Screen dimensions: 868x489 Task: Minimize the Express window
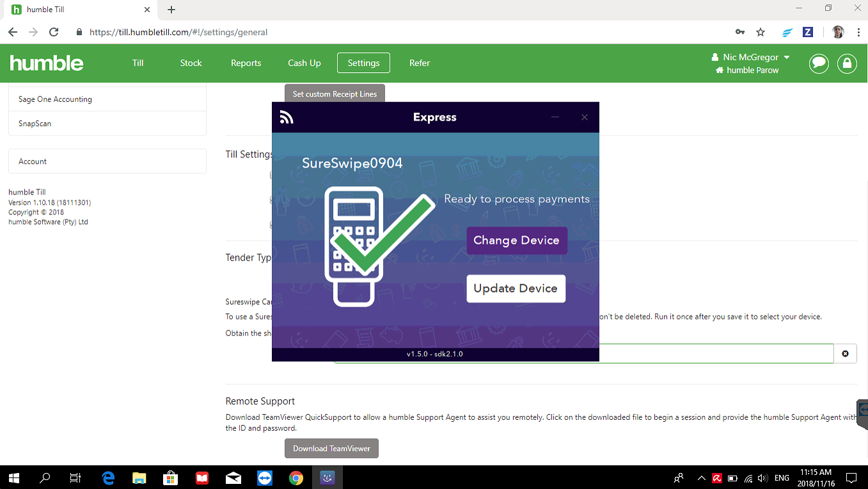click(555, 117)
